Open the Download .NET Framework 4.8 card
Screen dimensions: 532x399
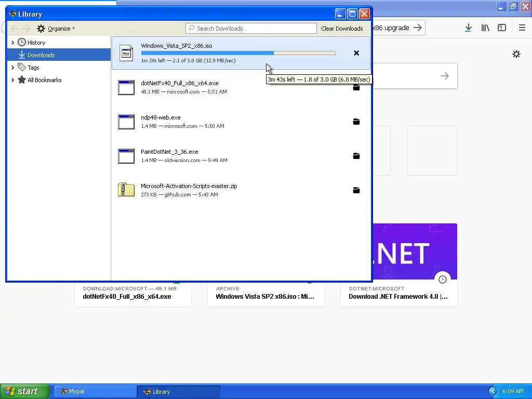(x=399, y=294)
